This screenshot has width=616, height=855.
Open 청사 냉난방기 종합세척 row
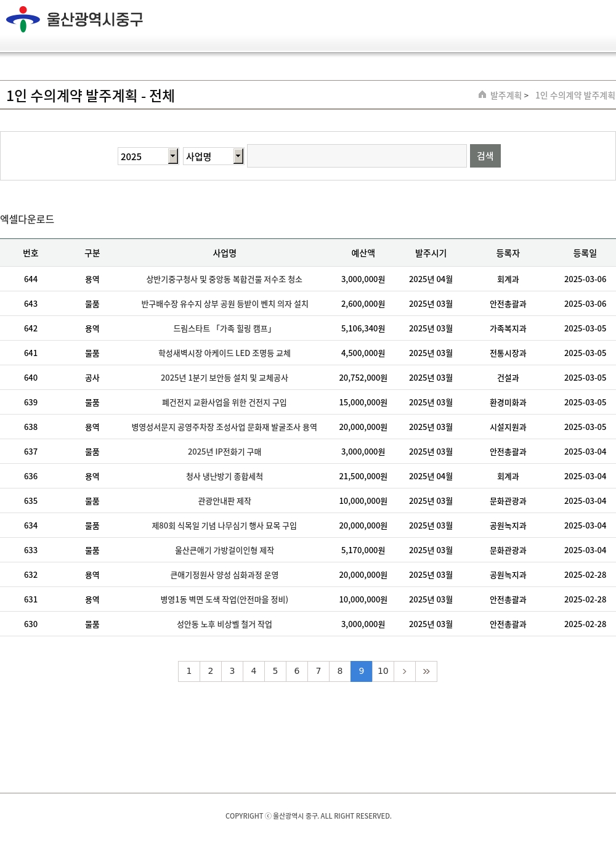point(224,476)
